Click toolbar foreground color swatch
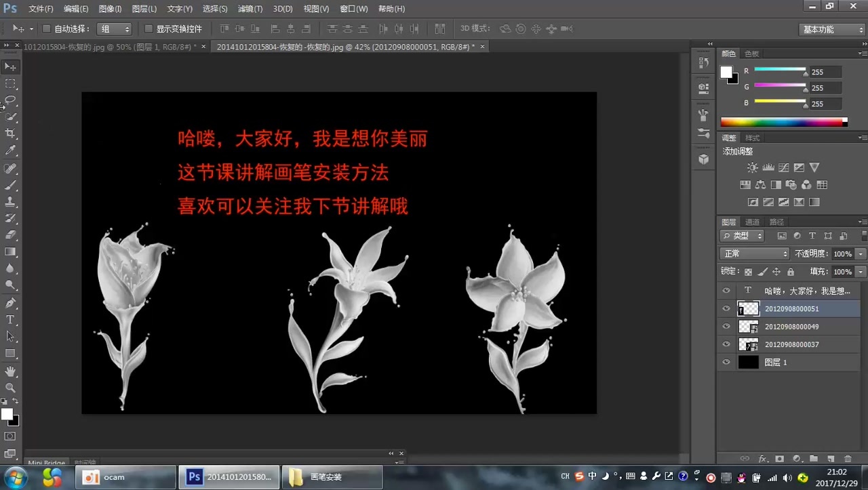The width and height of the screenshot is (868, 490). click(x=6, y=414)
